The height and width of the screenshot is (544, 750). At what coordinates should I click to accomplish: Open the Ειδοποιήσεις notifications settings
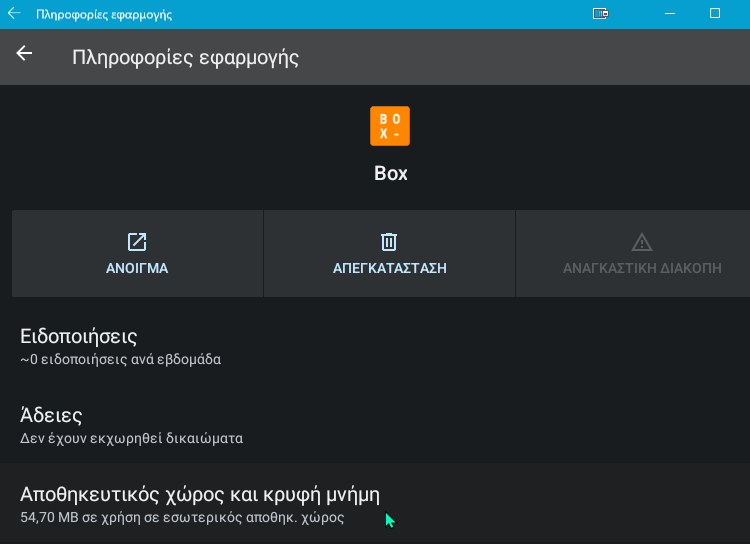pyautogui.click(x=375, y=346)
